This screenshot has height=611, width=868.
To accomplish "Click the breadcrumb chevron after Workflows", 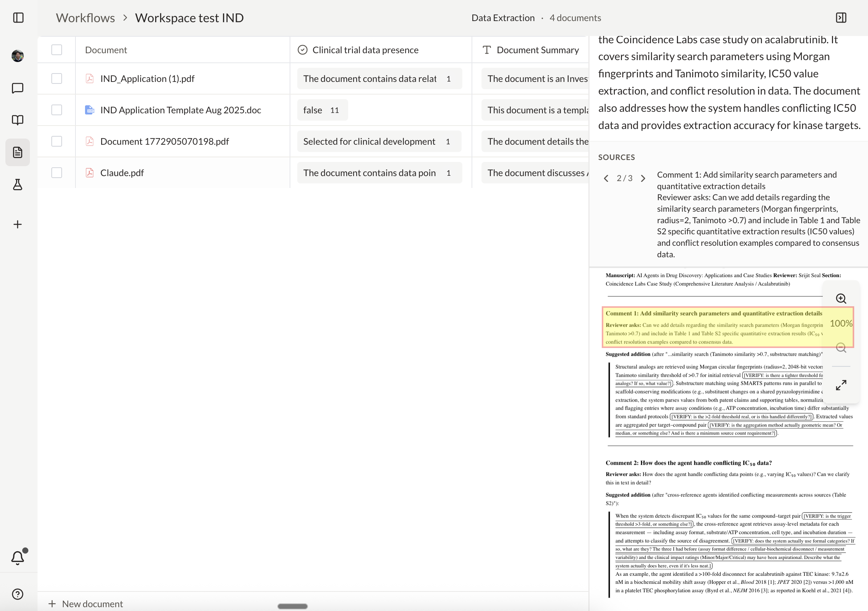I will 125,18.
